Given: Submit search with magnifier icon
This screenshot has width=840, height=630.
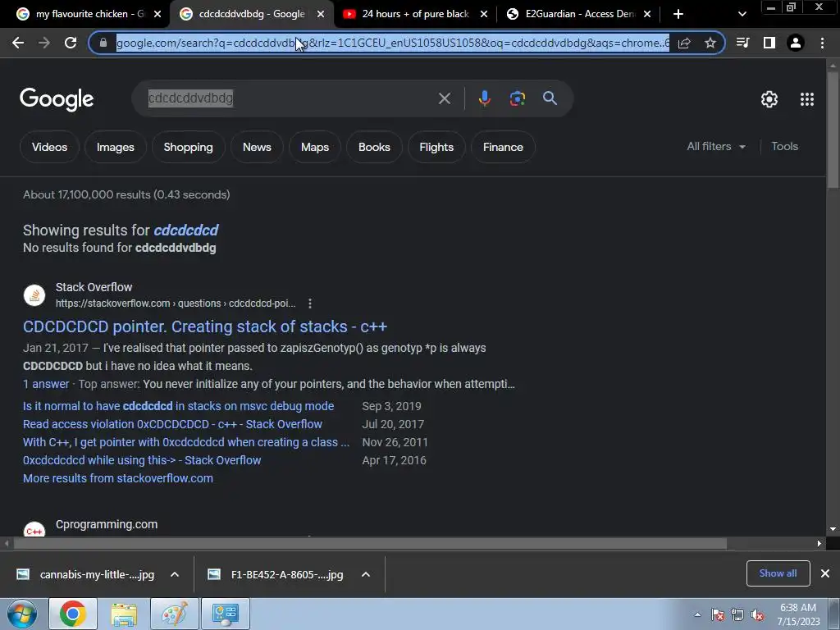Looking at the screenshot, I should pos(550,98).
